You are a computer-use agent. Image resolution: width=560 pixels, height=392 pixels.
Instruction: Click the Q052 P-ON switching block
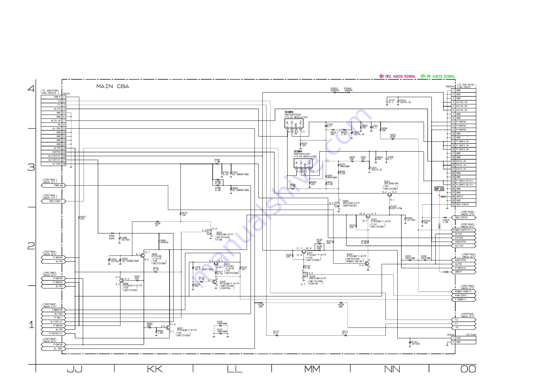pyautogui.click(x=209, y=232)
